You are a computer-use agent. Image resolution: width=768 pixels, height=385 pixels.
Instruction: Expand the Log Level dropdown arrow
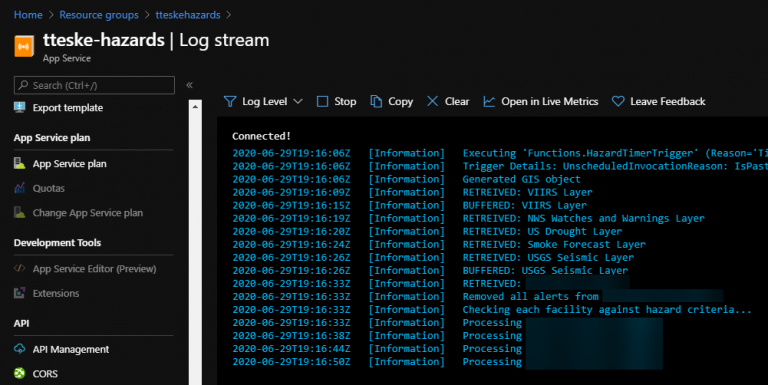(298, 101)
